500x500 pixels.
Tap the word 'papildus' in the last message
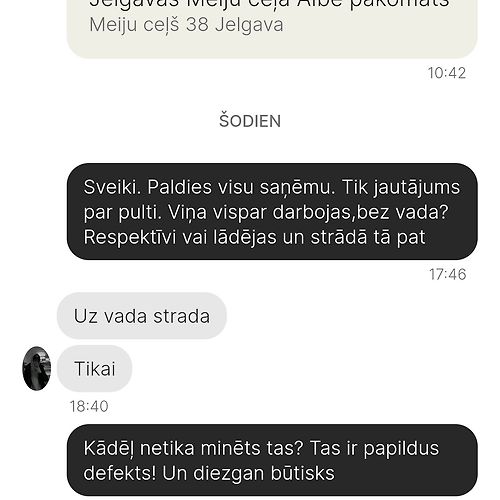click(401, 449)
